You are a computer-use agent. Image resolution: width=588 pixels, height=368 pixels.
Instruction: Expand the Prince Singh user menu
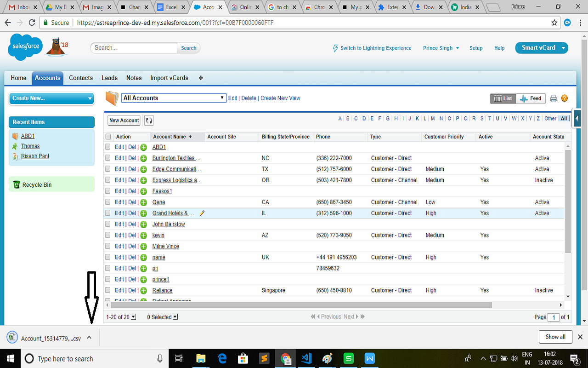pos(440,48)
